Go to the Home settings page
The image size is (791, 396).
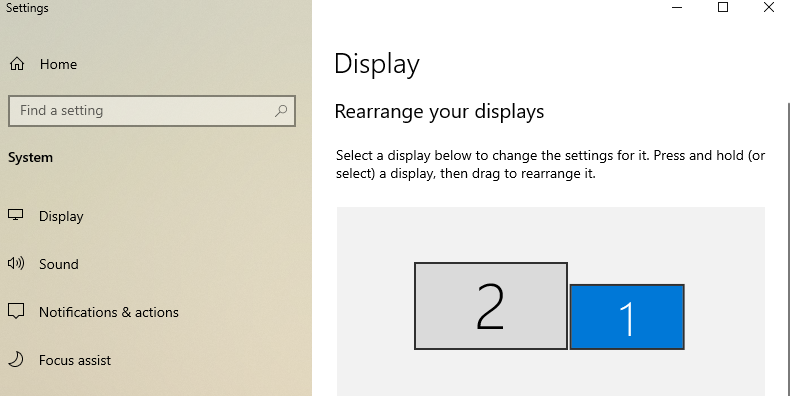click(58, 64)
